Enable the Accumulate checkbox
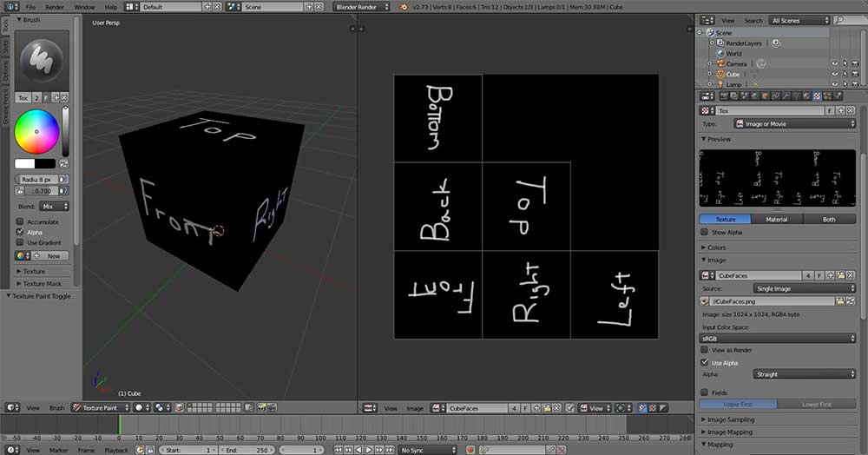 click(x=20, y=222)
